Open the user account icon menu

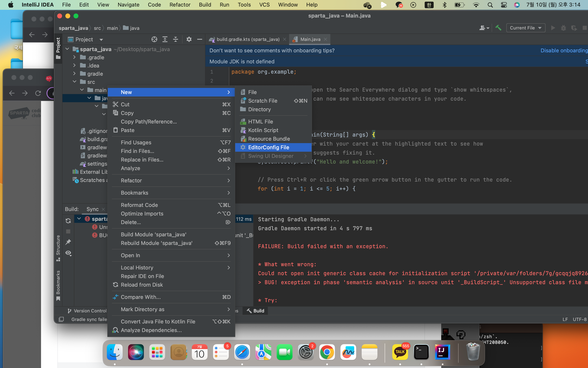click(484, 28)
